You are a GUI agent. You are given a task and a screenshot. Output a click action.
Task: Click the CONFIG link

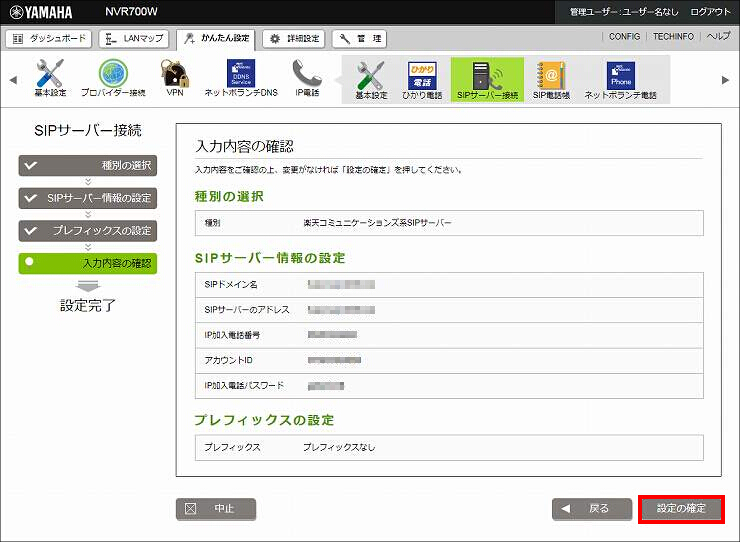[624, 36]
